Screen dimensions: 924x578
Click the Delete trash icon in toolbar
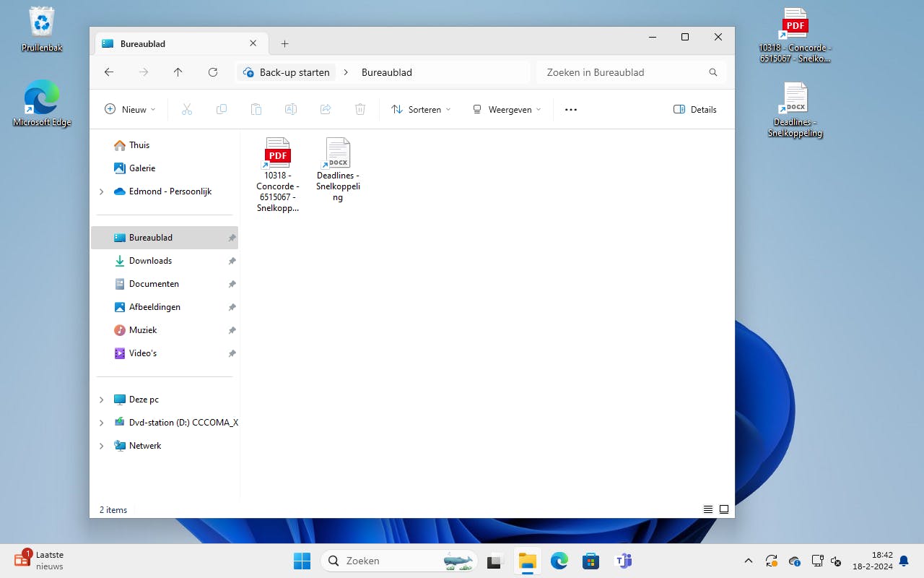tap(360, 109)
